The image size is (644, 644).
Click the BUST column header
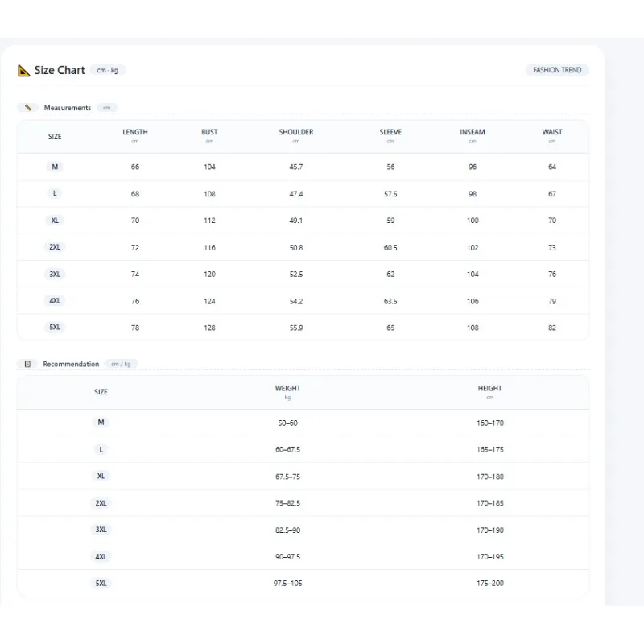(209, 132)
